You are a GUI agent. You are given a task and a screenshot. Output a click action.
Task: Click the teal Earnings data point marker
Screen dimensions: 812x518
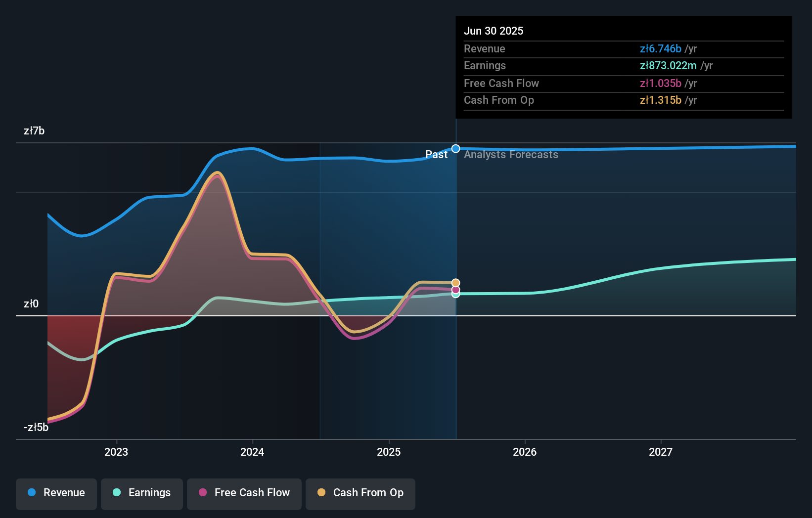[x=456, y=295]
